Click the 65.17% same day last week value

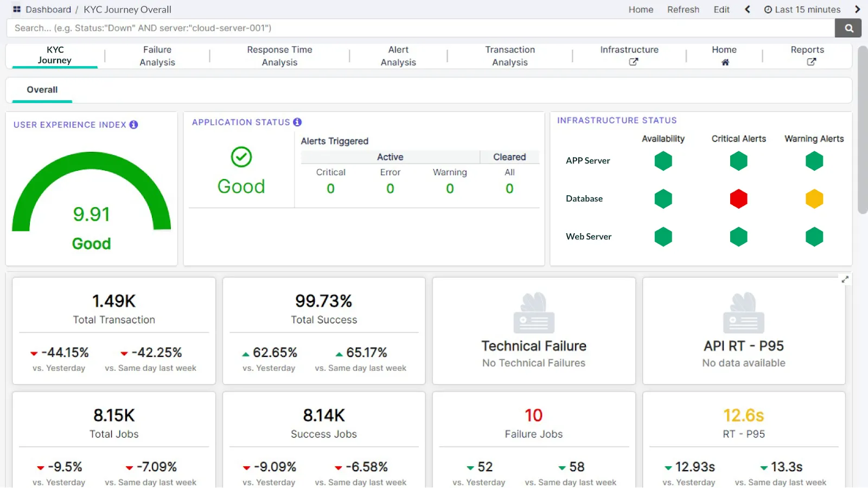(367, 352)
